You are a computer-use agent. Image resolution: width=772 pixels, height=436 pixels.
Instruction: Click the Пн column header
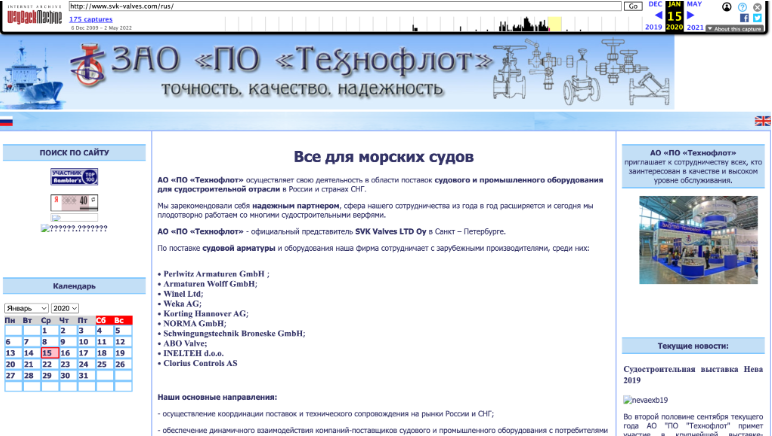[13, 320]
